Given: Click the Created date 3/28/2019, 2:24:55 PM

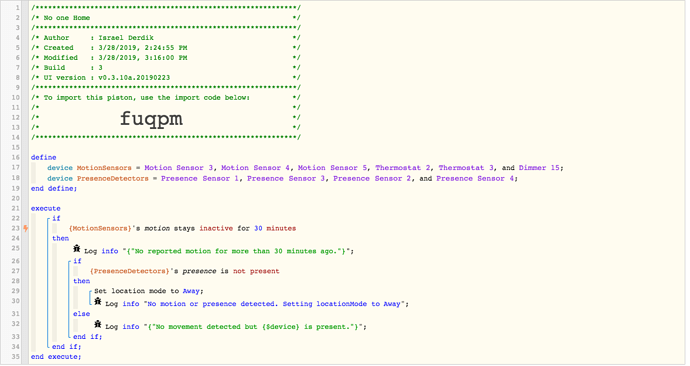Looking at the screenshot, I should click(x=143, y=48).
